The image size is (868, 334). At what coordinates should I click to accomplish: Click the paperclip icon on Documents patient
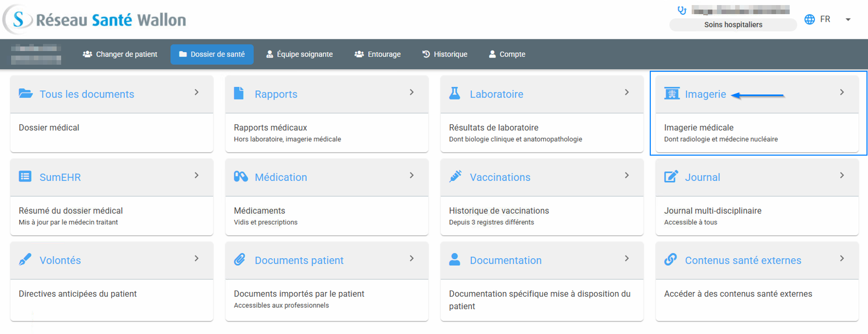click(x=240, y=260)
